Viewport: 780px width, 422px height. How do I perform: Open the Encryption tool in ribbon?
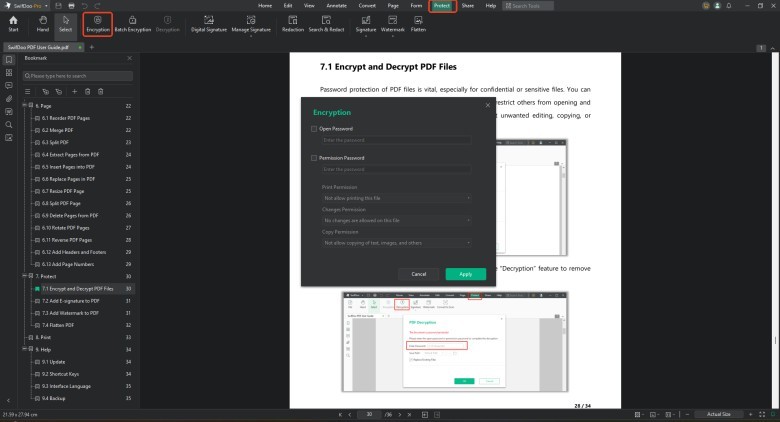(98, 23)
